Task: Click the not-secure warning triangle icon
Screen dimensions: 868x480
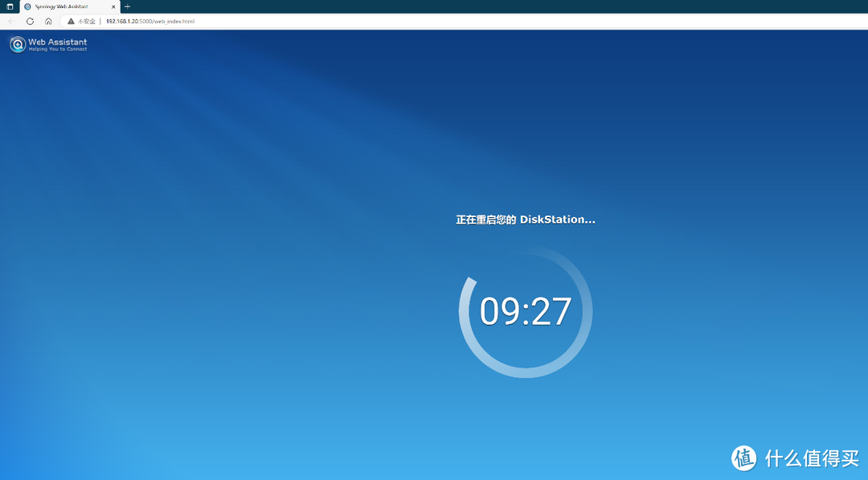Action: click(71, 21)
